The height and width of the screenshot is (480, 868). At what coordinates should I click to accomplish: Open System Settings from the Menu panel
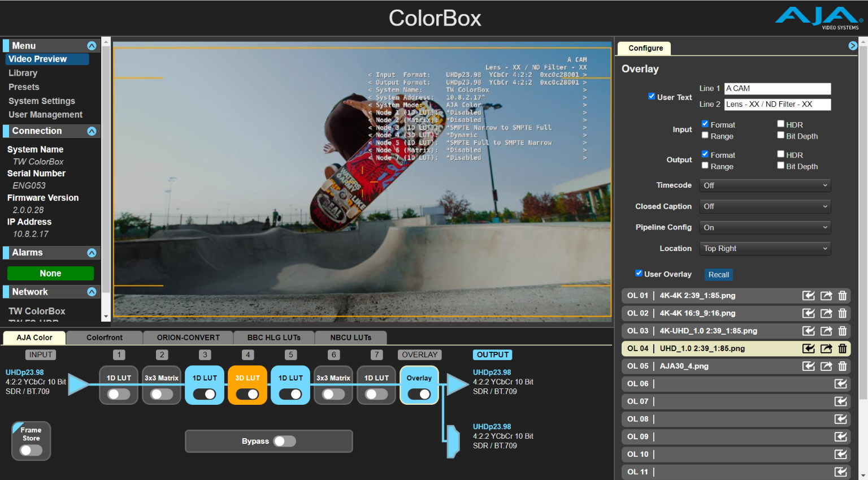[41, 101]
